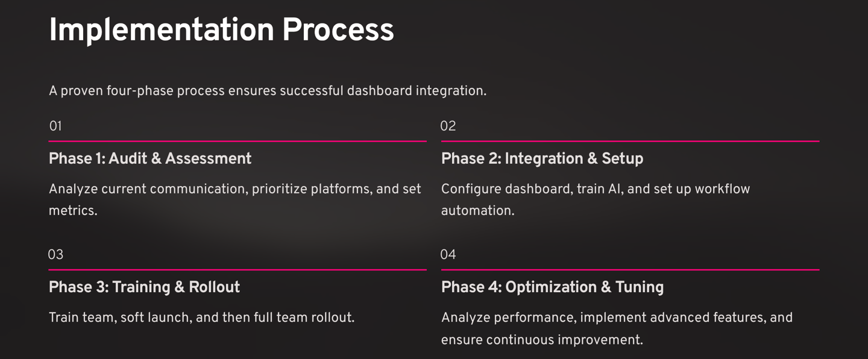Click Phase 3: Training & Rollout heading
This screenshot has height=359, width=868.
[144, 287]
